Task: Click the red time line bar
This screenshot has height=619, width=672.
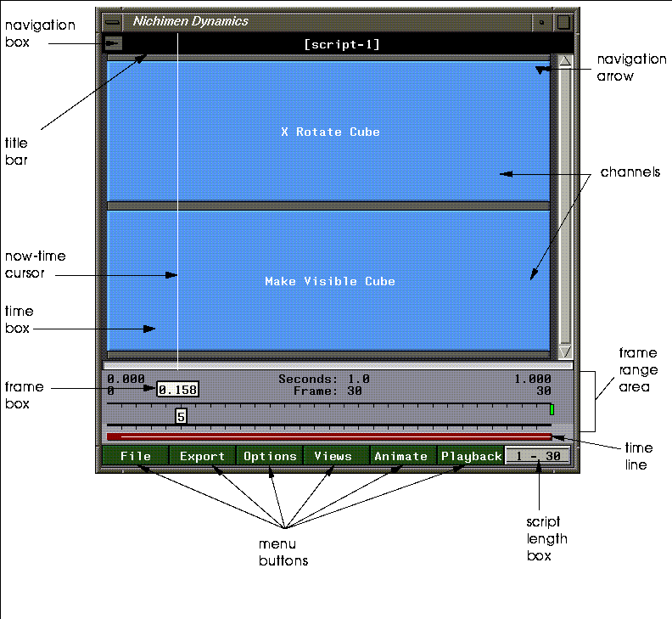Action: coord(329,436)
